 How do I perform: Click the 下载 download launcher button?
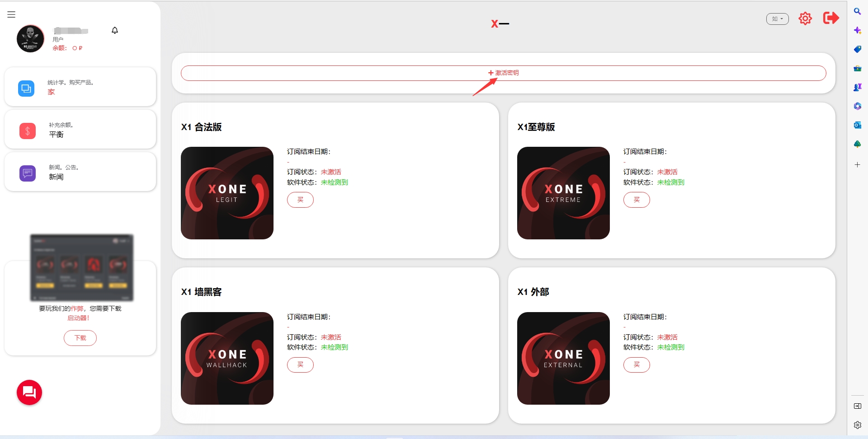coord(80,338)
